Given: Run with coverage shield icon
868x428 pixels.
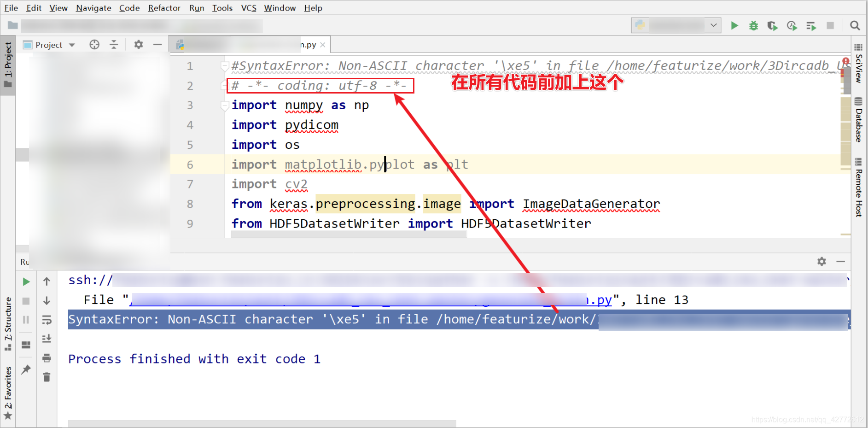Looking at the screenshot, I should (x=772, y=25).
